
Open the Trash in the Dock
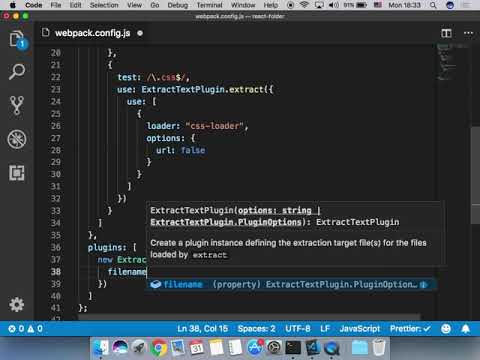[x=379, y=348]
